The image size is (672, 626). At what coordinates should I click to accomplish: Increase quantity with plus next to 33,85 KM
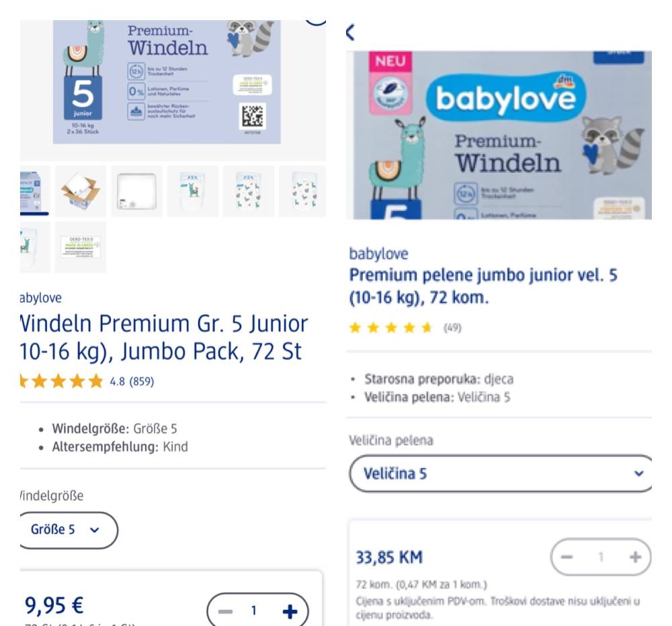635,557
